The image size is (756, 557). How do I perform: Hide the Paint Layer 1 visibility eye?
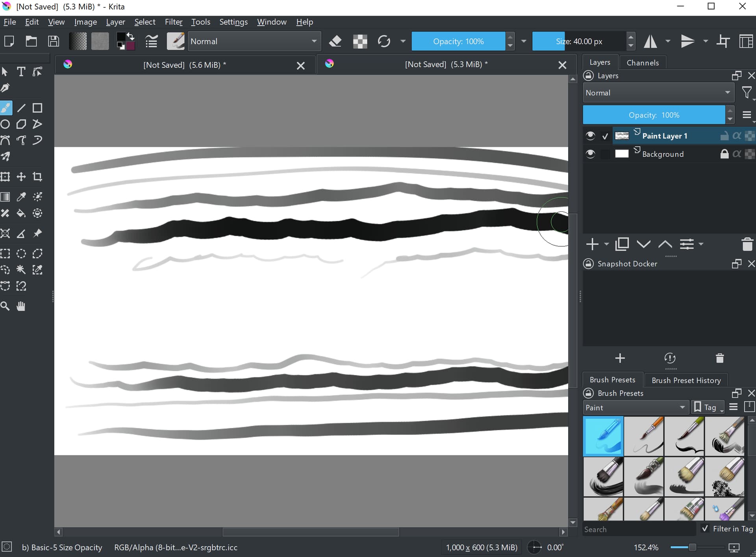590,136
